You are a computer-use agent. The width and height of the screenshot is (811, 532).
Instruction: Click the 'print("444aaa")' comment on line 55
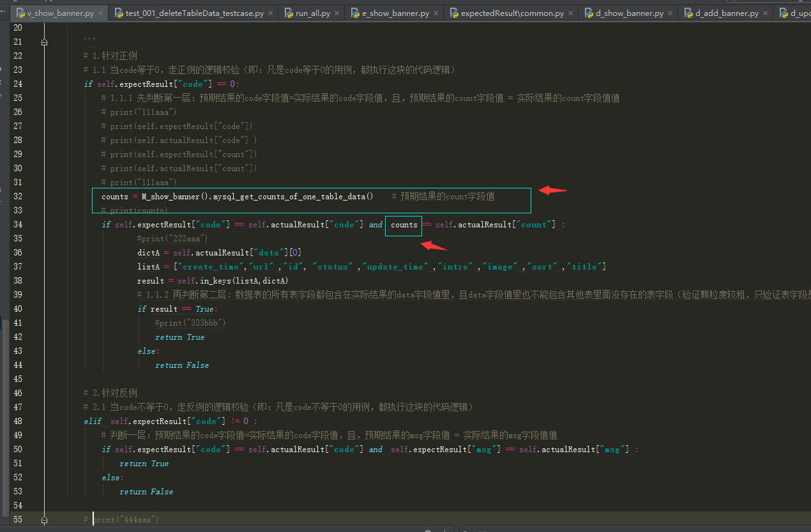[x=125, y=519]
